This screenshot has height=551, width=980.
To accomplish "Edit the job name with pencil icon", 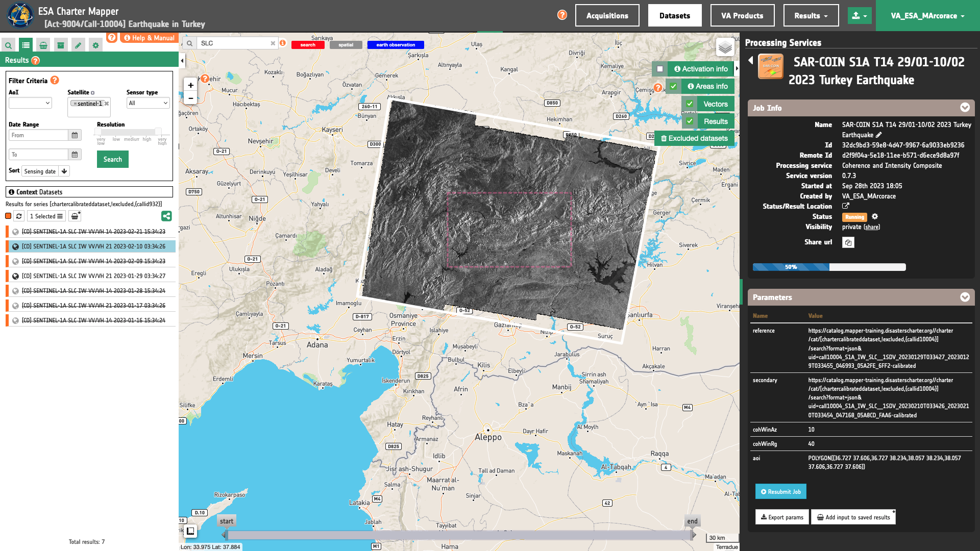I will click(878, 135).
